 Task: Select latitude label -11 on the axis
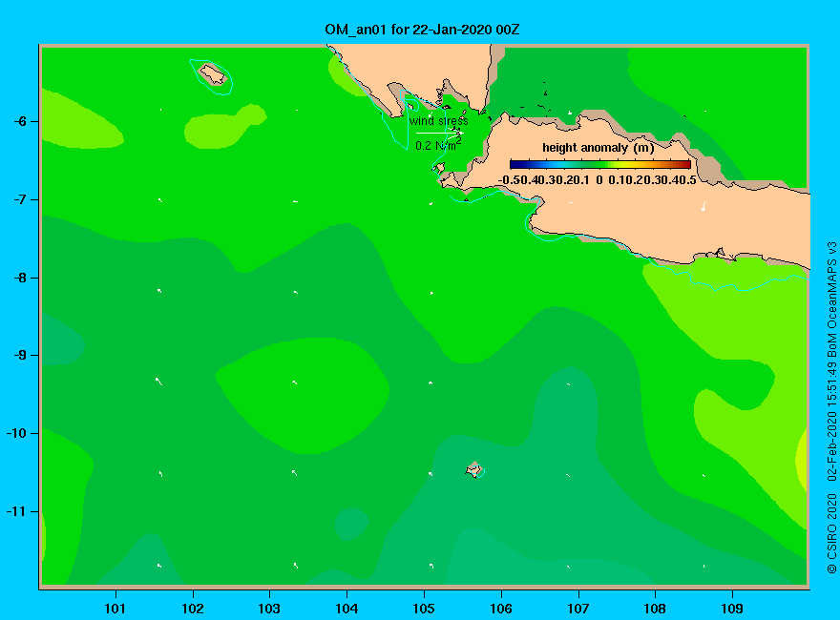[16, 511]
